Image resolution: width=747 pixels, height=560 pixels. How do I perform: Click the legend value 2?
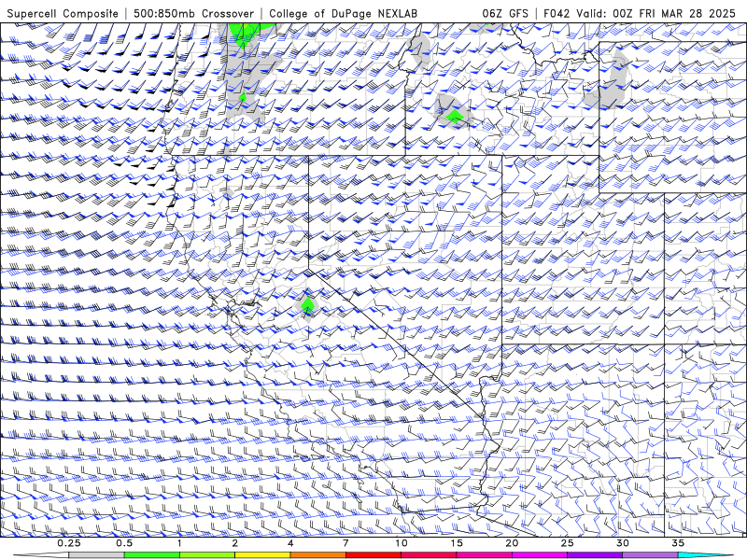pos(235,543)
